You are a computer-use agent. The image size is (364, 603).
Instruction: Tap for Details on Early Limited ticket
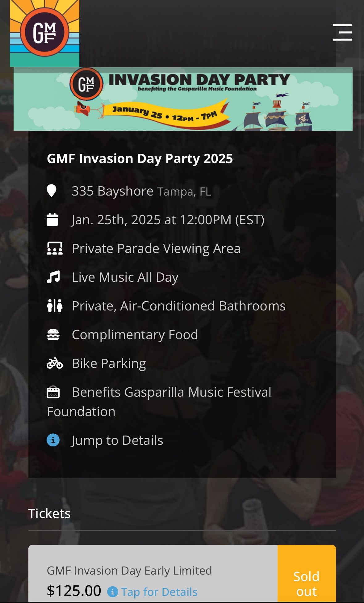159,592
